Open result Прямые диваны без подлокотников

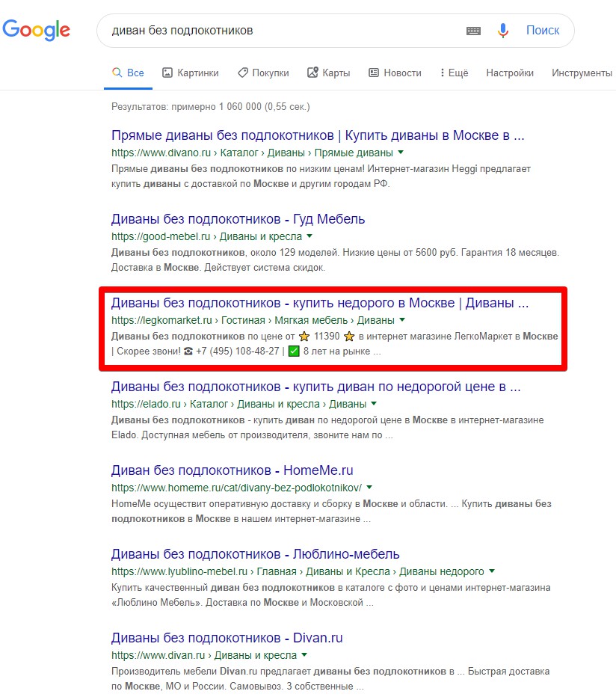point(318,135)
